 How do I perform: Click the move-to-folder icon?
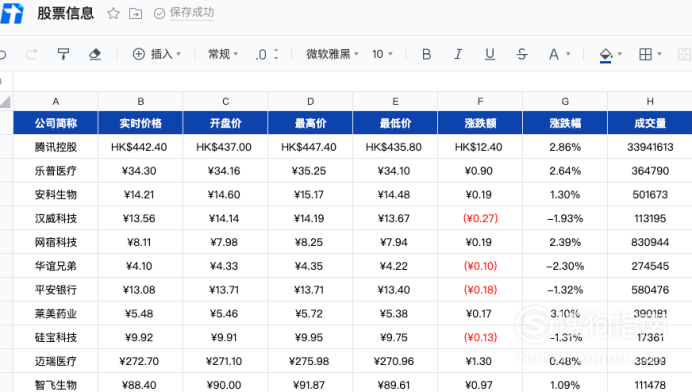click(135, 14)
